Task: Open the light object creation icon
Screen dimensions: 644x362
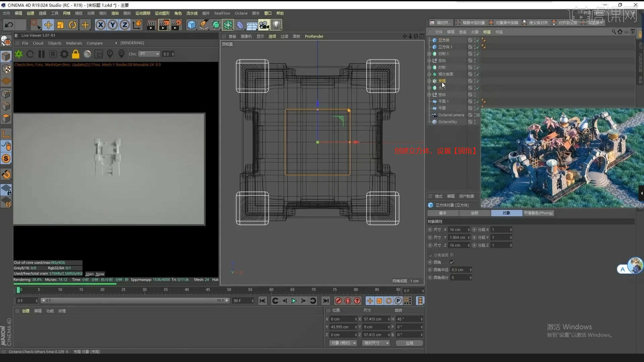Action: pyautogui.click(x=276, y=24)
